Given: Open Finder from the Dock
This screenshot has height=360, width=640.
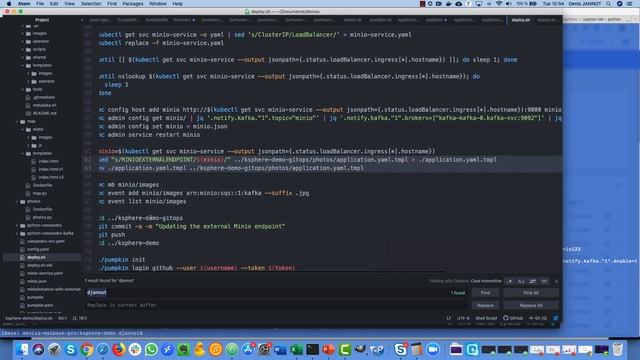Looking at the screenshot, I should [x=22, y=349].
